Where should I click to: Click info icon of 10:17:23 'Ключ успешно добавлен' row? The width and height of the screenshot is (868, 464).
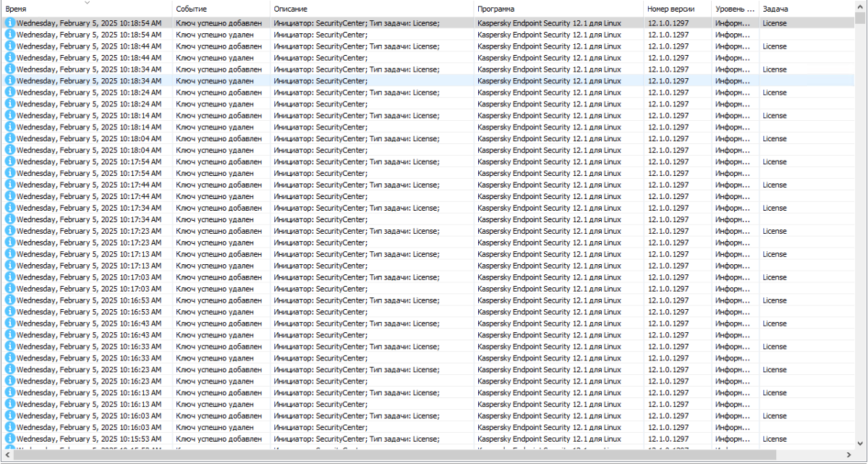(x=10, y=231)
